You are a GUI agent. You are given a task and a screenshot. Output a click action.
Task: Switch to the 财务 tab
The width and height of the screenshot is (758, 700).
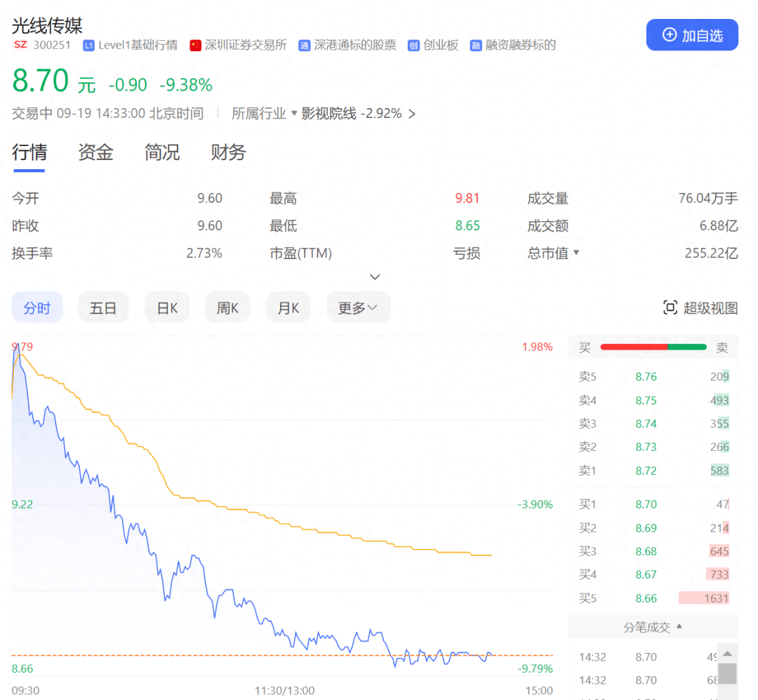[228, 152]
